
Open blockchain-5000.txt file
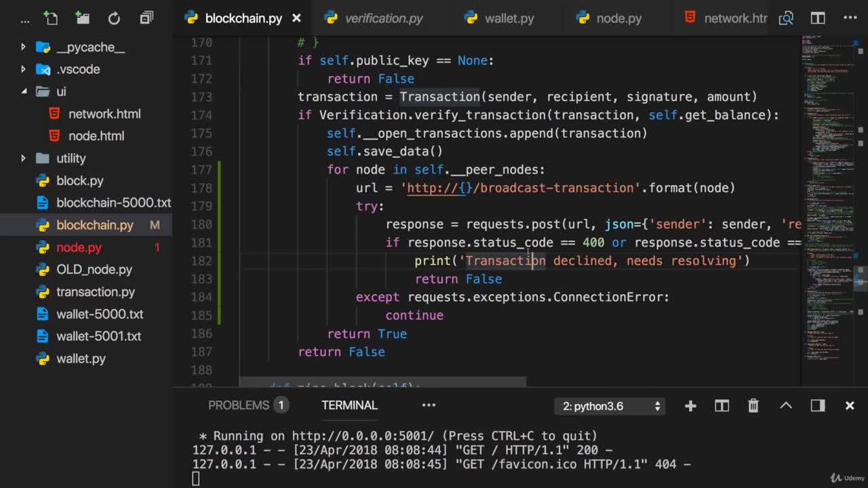(113, 203)
